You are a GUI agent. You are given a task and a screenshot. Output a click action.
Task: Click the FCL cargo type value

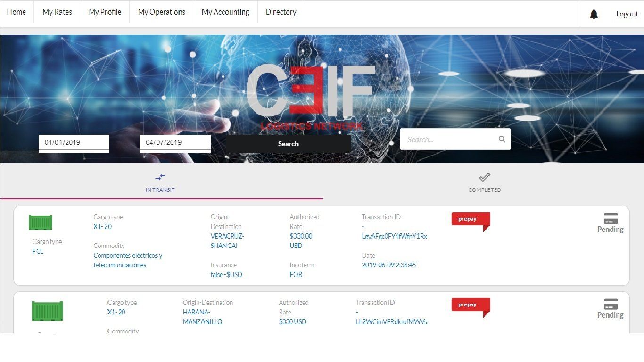[x=38, y=251]
